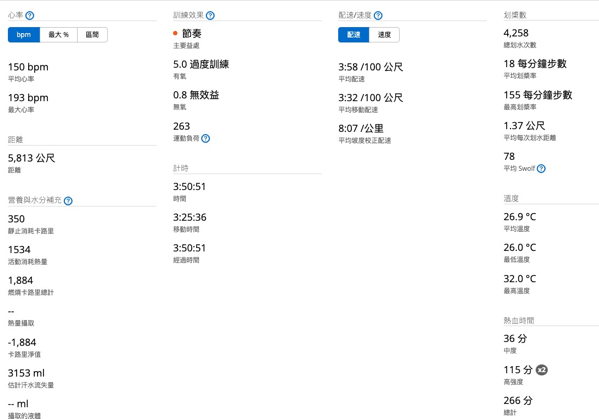599x419 pixels.
Task: Click the 18 每分鐘步數 average stroke rate
Action: coord(535,63)
